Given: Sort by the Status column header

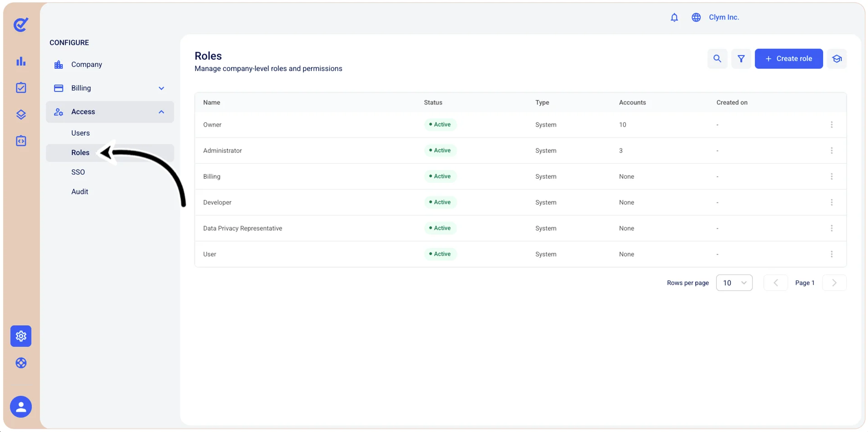Looking at the screenshot, I should pyautogui.click(x=433, y=103).
